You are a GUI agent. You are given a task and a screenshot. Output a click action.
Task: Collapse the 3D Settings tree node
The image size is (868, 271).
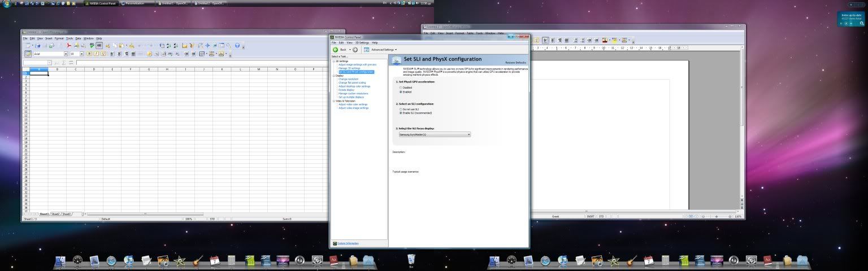click(333, 61)
